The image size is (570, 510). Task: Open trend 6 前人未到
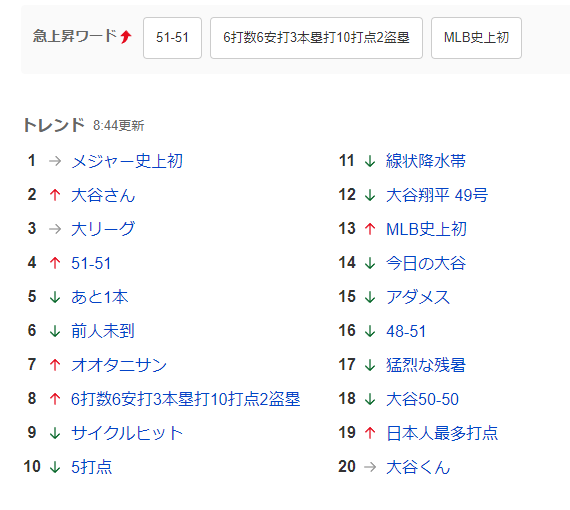pyautogui.click(x=103, y=331)
